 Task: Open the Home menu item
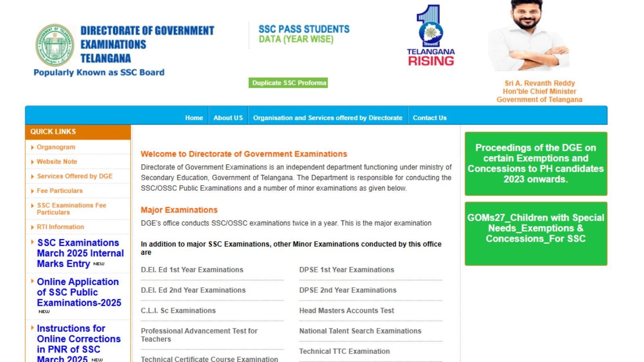(x=194, y=118)
